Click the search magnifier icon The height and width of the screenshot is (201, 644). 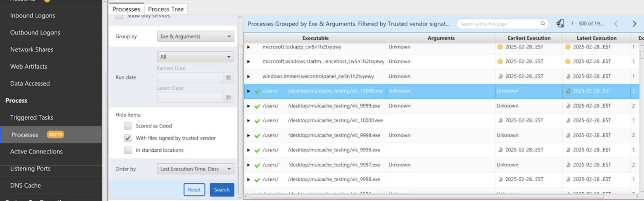click(543, 24)
